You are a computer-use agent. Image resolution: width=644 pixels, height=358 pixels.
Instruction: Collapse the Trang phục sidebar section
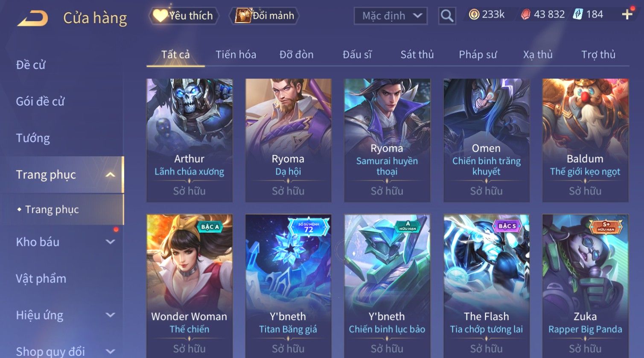click(x=110, y=175)
